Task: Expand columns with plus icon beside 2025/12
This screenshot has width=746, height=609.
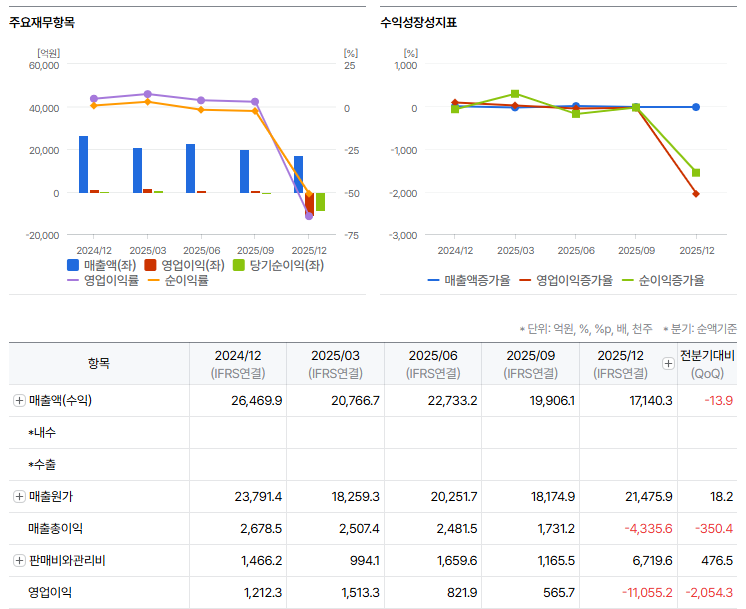Action: click(x=668, y=363)
